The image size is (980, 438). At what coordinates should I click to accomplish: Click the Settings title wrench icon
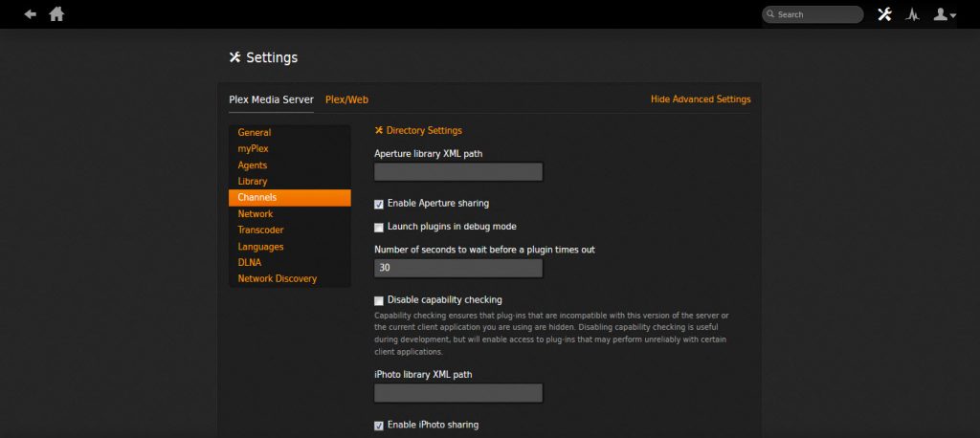235,57
